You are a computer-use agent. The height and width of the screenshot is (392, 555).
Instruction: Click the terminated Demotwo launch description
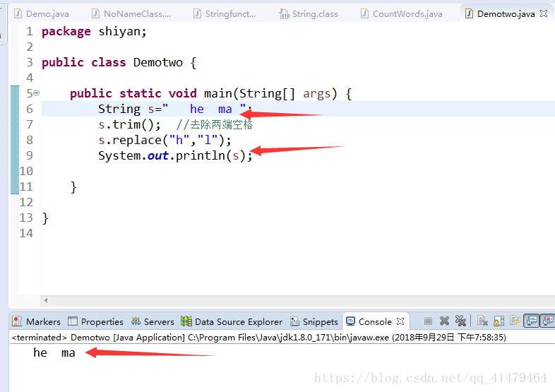[258, 337]
